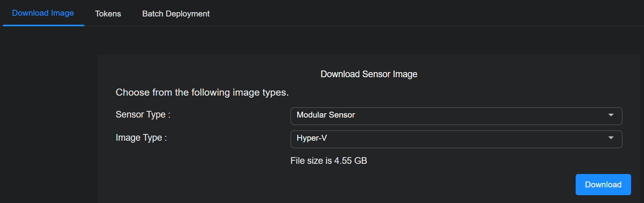The image size is (644, 203).
Task: Open the Tokens tab
Action: 108,14
